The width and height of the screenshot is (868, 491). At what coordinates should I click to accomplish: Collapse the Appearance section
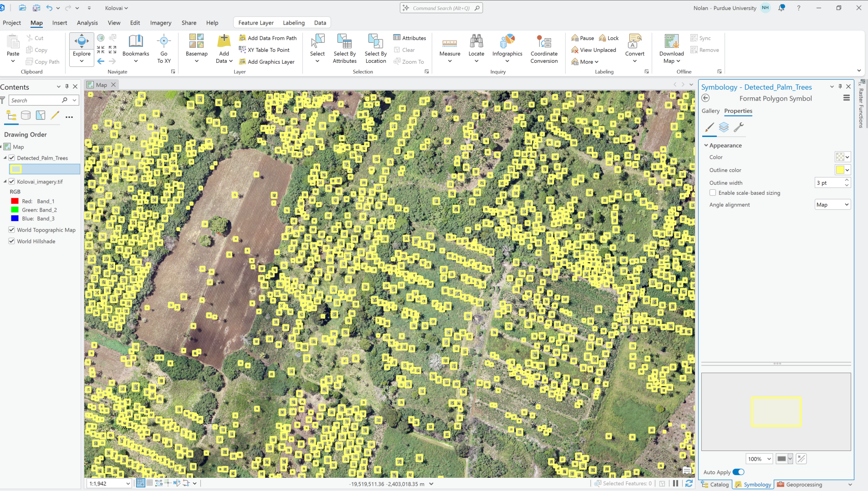(x=706, y=146)
